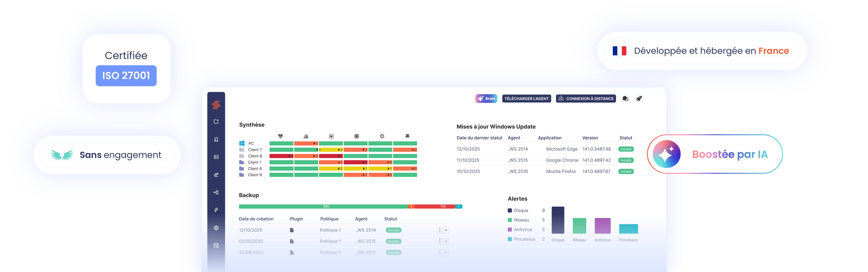This screenshot has width=868, height=272.
Task: Open the chat bubbles icon in top bar
Action: [x=625, y=99]
